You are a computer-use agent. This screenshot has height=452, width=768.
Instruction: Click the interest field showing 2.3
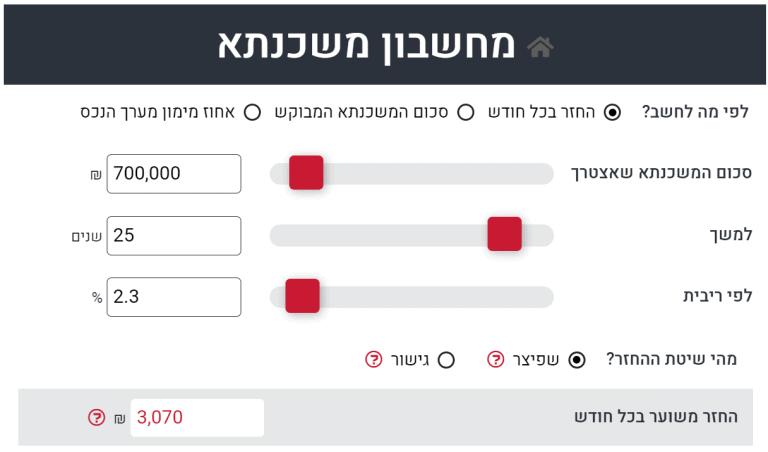(174, 297)
